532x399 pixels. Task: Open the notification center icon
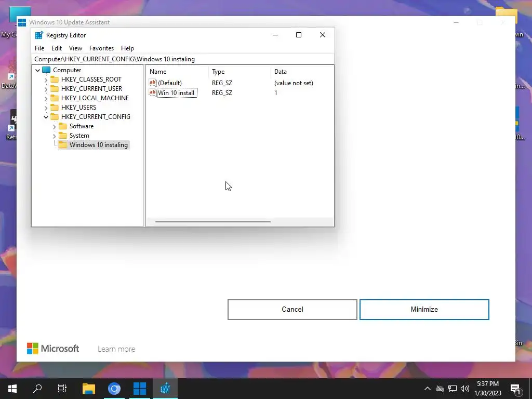[x=515, y=389]
